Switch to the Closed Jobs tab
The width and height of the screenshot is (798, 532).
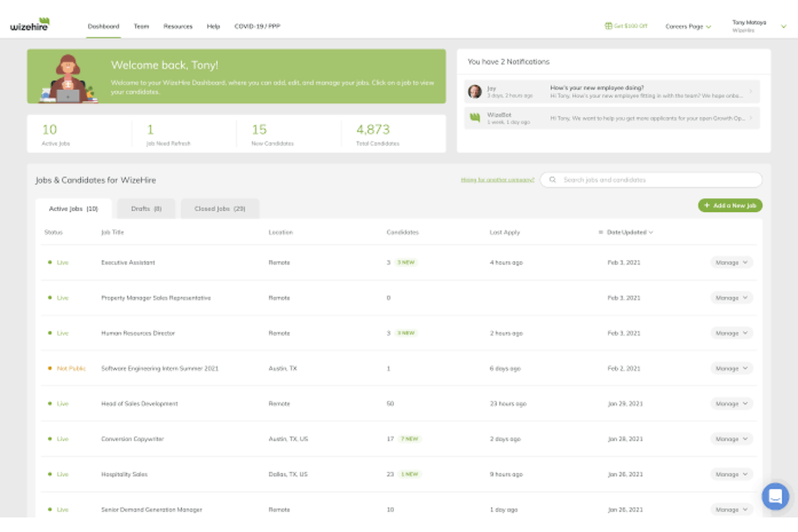click(x=220, y=209)
